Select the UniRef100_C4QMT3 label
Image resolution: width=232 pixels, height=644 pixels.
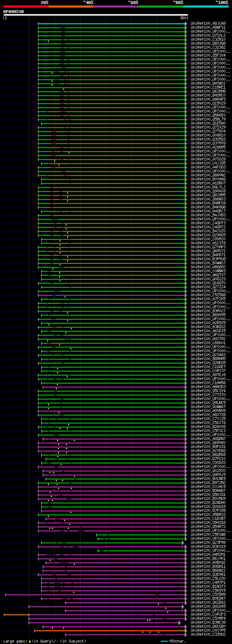[x=208, y=223]
